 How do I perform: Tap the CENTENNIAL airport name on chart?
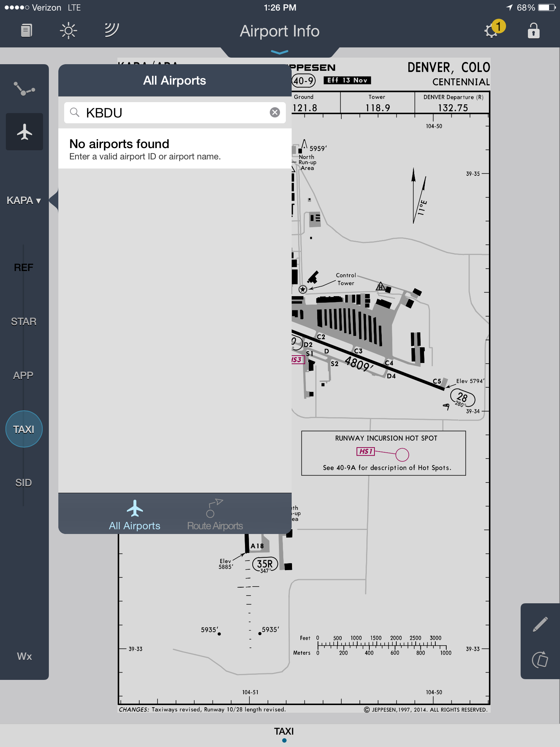pos(461,82)
